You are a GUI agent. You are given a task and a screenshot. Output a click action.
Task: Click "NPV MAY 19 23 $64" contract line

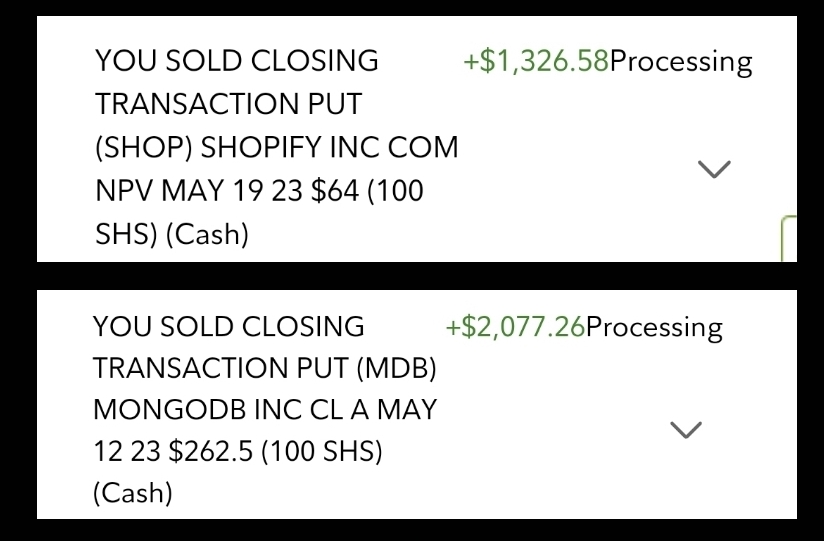[x=227, y=190]
